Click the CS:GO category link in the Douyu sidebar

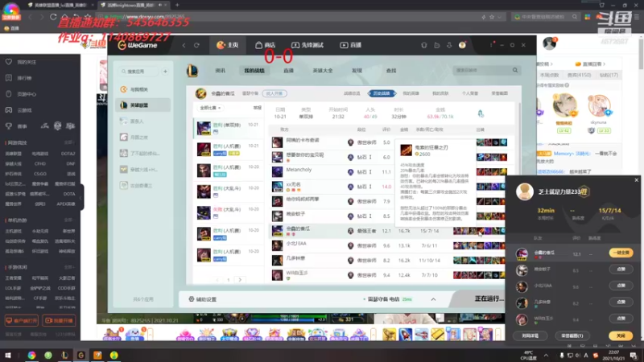coord(39,174)
